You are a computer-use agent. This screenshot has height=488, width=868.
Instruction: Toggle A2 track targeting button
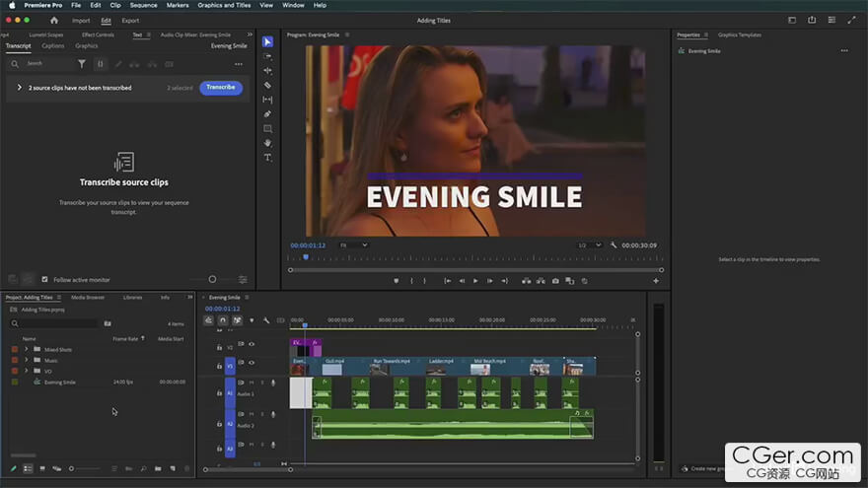pos(230,424)
